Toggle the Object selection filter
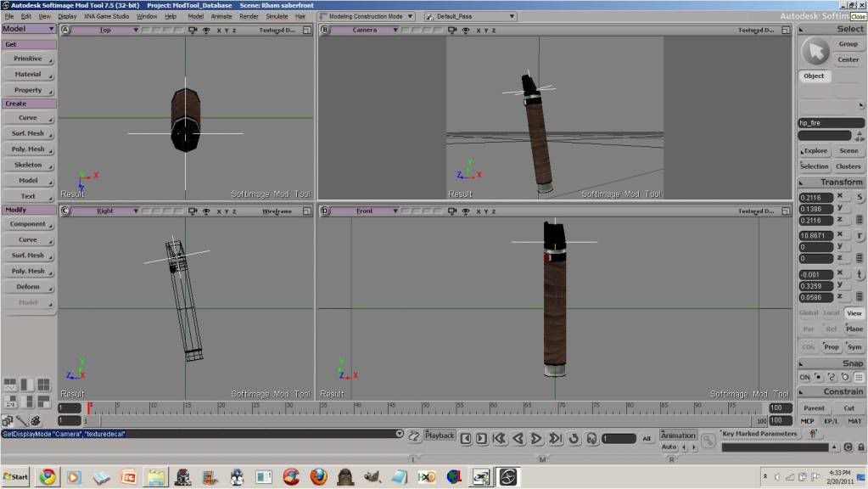The height and width of the screenshot is (489, 868). tap(814, 76)
